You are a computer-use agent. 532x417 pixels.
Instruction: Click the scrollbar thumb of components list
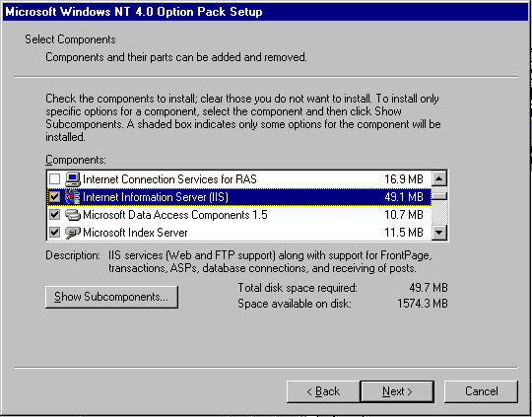coord(439,196)
